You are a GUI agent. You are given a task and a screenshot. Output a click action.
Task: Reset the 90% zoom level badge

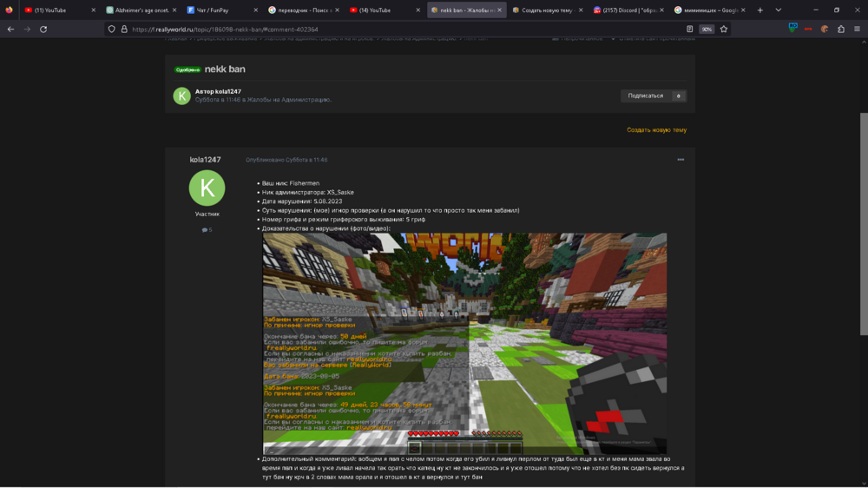(707, 30)
